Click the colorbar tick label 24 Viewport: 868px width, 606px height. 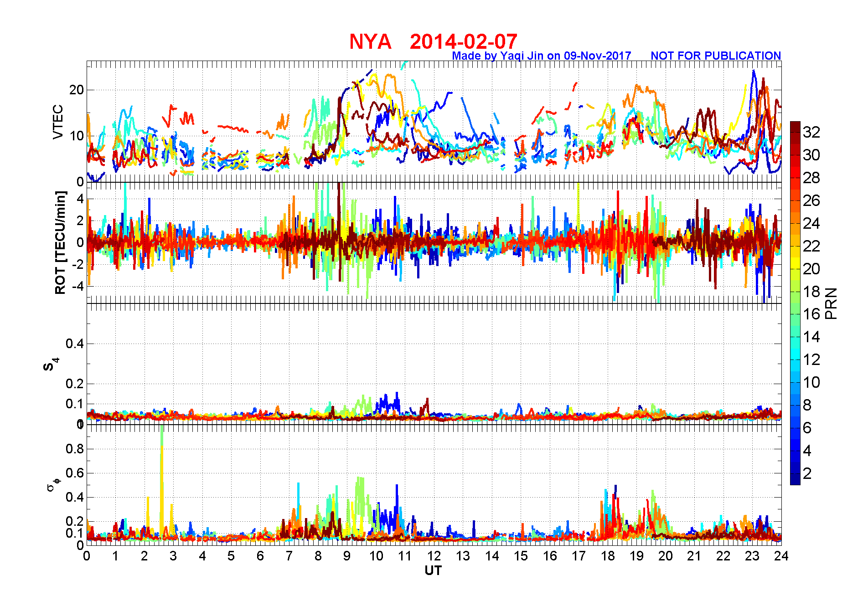[x=811, y=223]
